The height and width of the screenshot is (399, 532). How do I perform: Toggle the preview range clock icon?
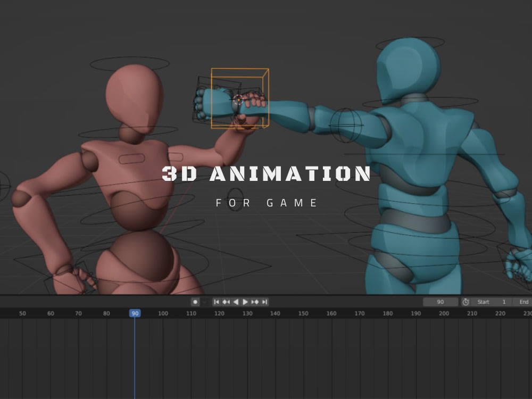tap(465, 302)
